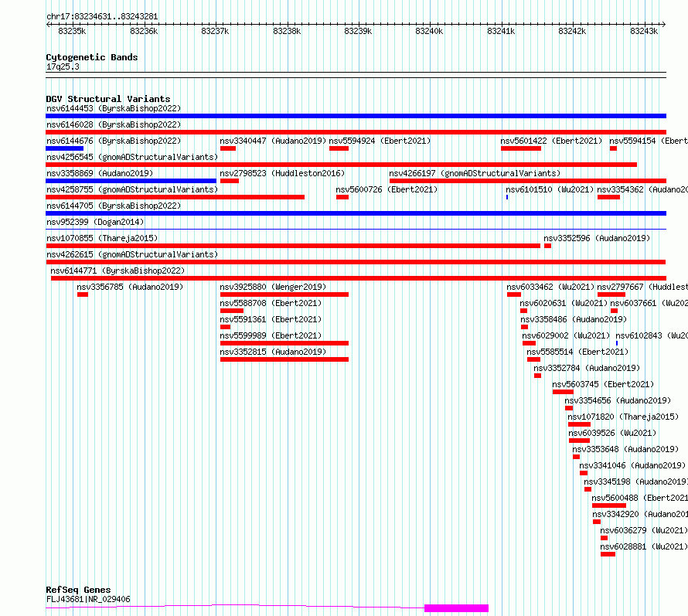
Task: Open the nsv3340447 (Audano2019) variant label
Action: (273, 141)
